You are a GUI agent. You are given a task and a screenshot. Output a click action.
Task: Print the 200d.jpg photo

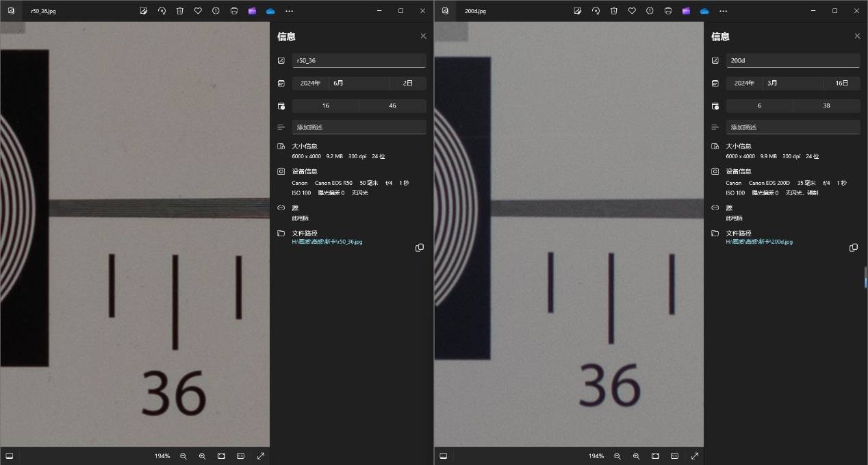pyautogui.click(x=668, y=11)
